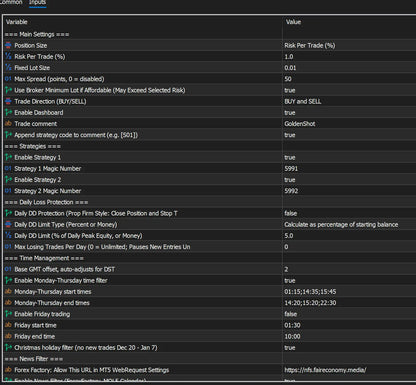This screenshot has height=385, width=416.
Task: Click the Fixed Lot Size variable icon
Action: pyautogui.click(x=8, y=68)
